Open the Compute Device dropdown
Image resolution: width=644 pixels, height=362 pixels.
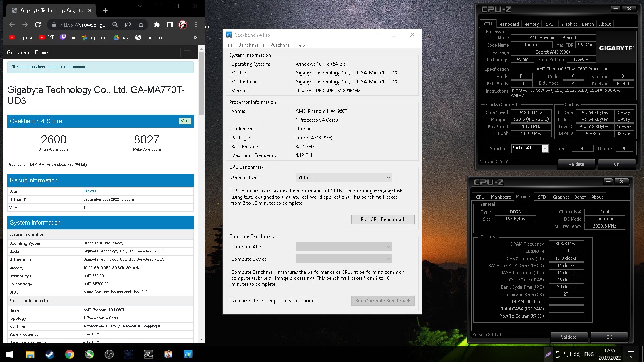[x=344, y=259]
